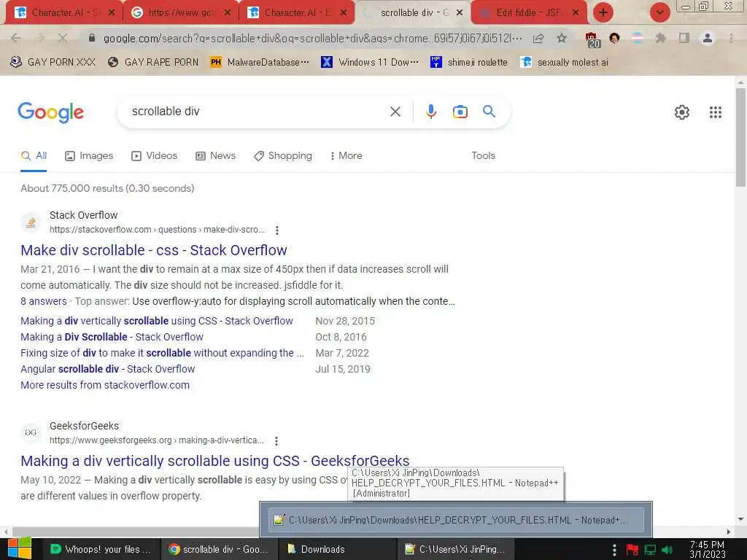Screen dimensions: 747x560
Task: Click the scrollable div search input
Action: pyautogui.click(x=258, y=112)
